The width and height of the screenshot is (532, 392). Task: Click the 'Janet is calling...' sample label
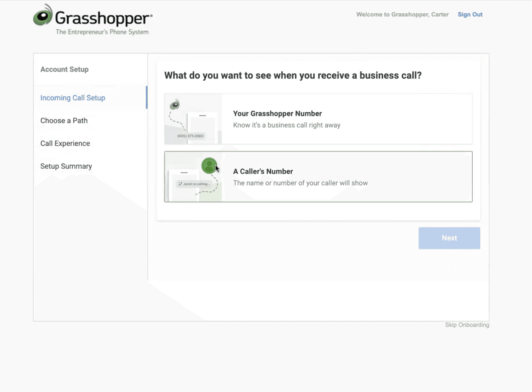click(x=194, y=184)
